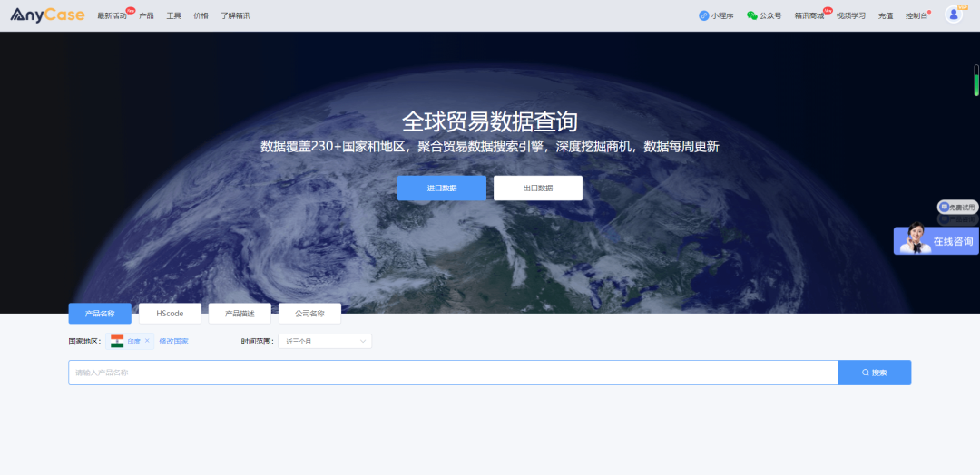Viewport: 980px width, 475px height.
Task: Click the green vertical scrollbar indicator
Action: coord(976,81)
